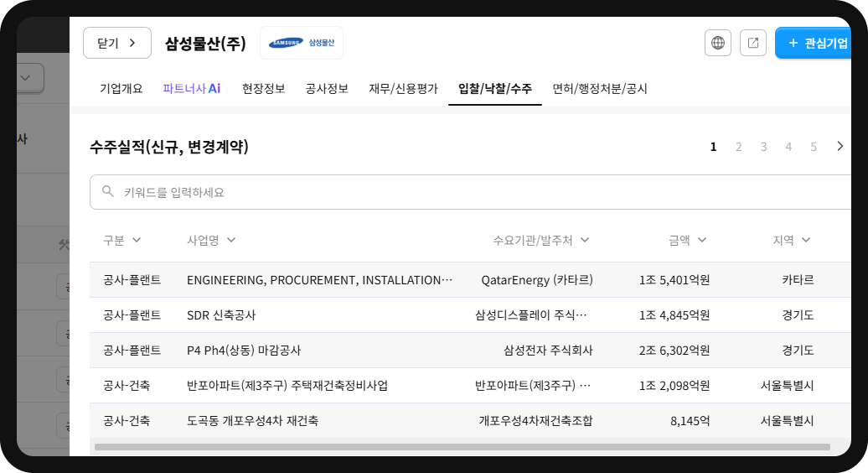The image size is (868, 473).
Task: Click 삼성디스플레이 주식… client cell
Action: 531,315
